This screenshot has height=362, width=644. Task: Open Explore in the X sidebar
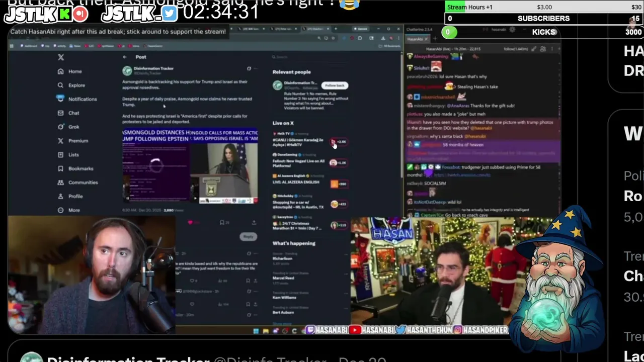point(71,85)
